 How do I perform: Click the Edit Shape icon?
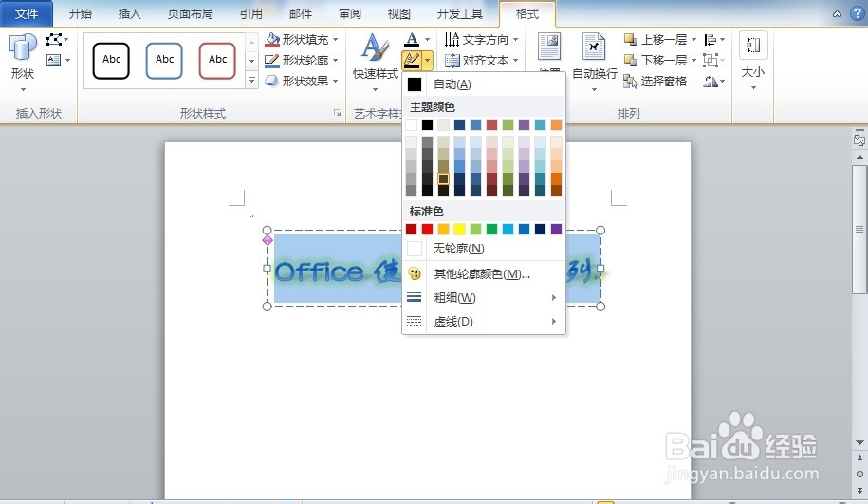point(54,39)
